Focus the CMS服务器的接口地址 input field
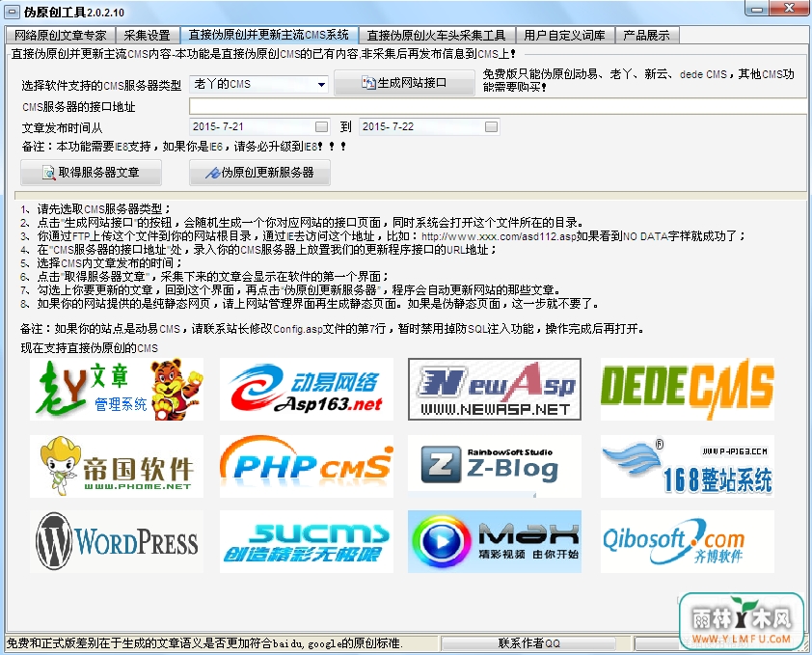This screenshot has width=812, height=655. pyautogui.click(x=499, y=106)
